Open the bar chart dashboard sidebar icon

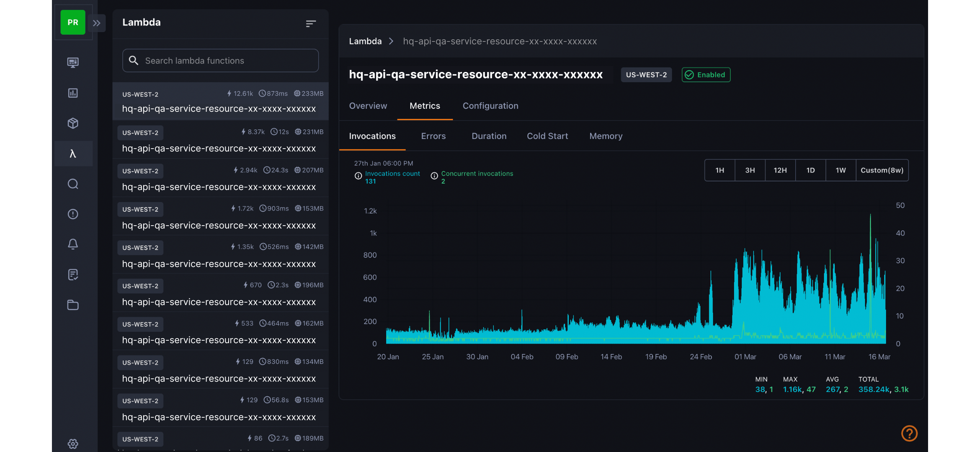point(73,93)
